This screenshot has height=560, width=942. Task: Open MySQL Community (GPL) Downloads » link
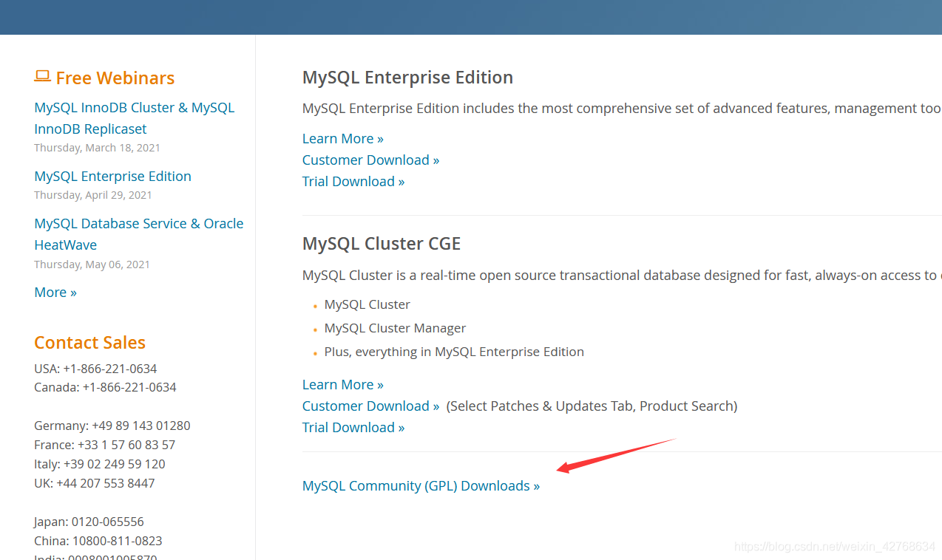coord(421,485)
